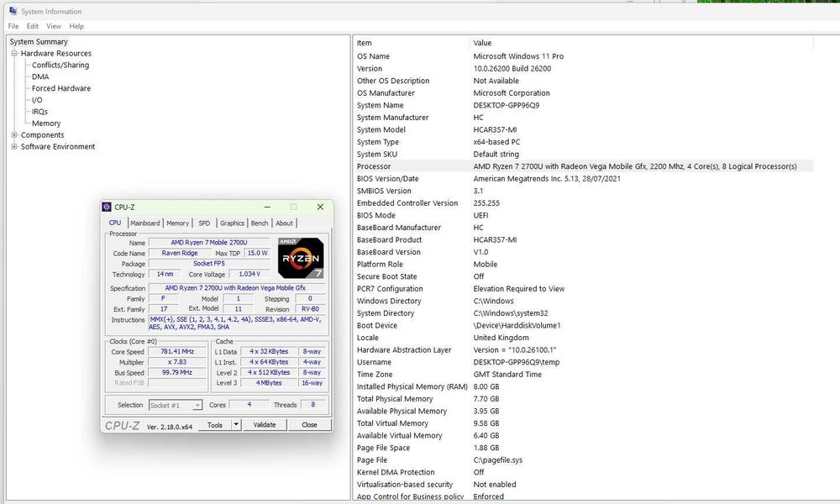Select Memory under Hardware Resources
Image resolution: width=840 pixels, height=504 pixels.
point(46,123)
